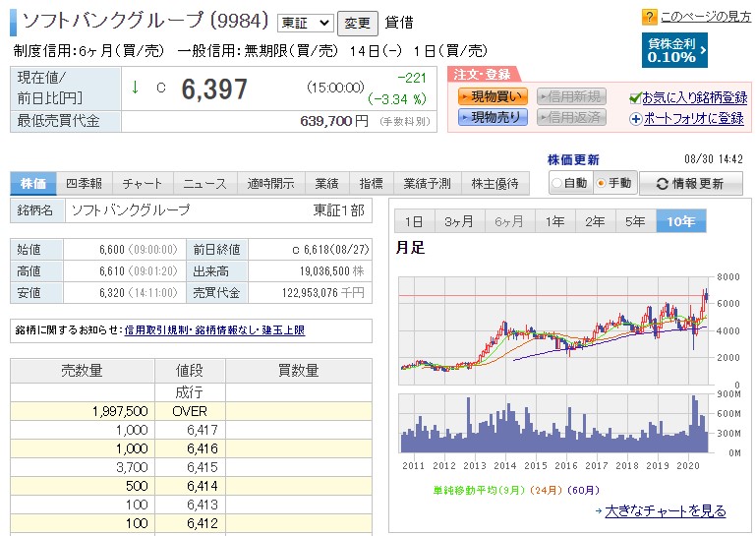Select 1日 chart range tab
The image size is (756, 536).
coord(414,221)
